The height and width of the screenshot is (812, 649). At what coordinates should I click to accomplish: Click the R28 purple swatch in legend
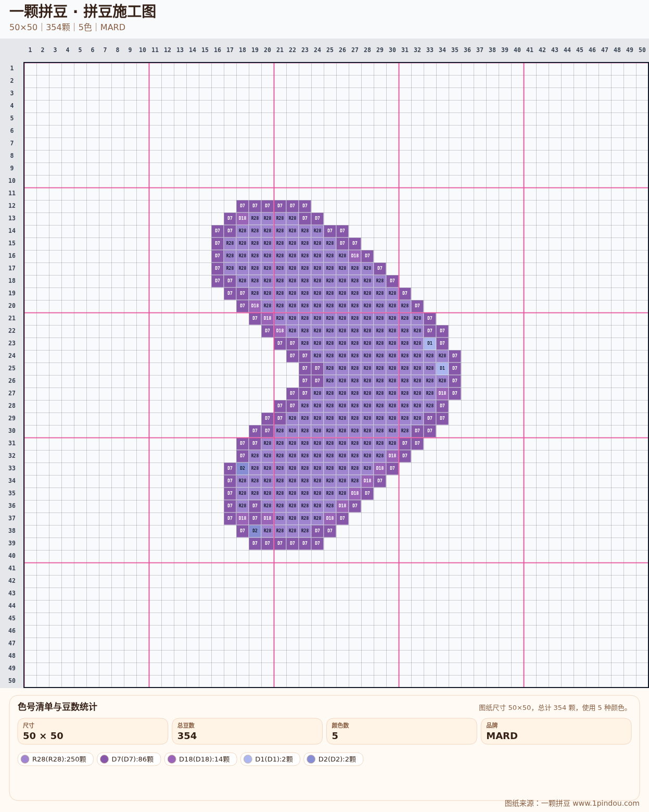tap(25, 759)
